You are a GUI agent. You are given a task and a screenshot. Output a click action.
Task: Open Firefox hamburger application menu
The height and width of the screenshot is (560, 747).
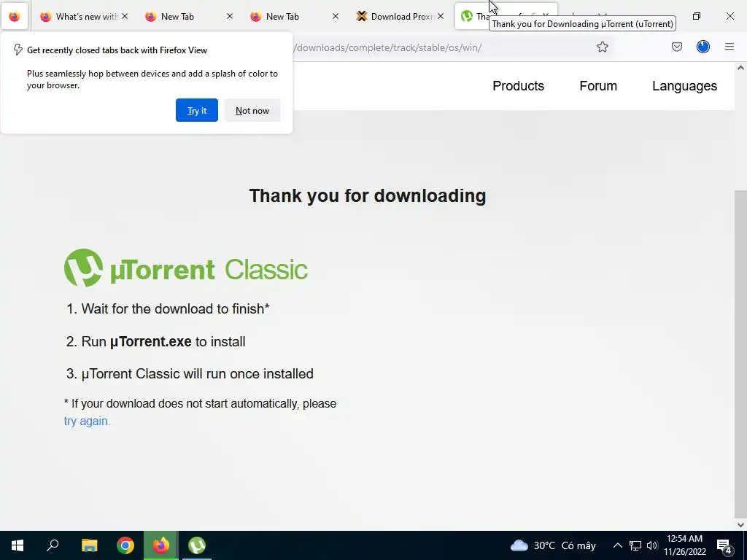pos(729,47)
